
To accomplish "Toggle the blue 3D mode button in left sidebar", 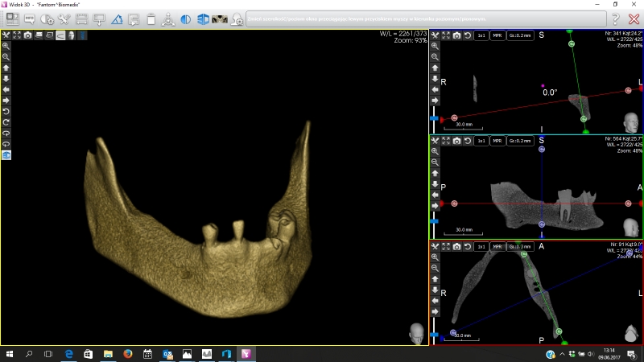I will tap(6, 154).
